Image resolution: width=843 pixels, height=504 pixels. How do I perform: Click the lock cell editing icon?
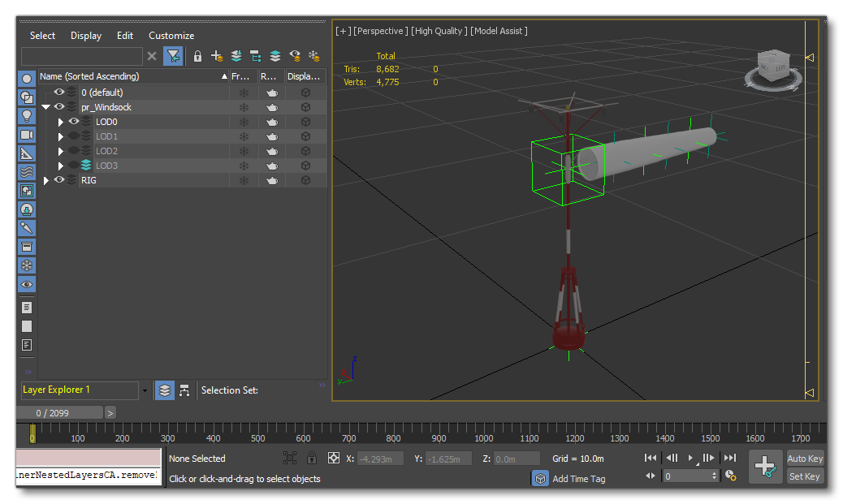[x=198, y=56]
